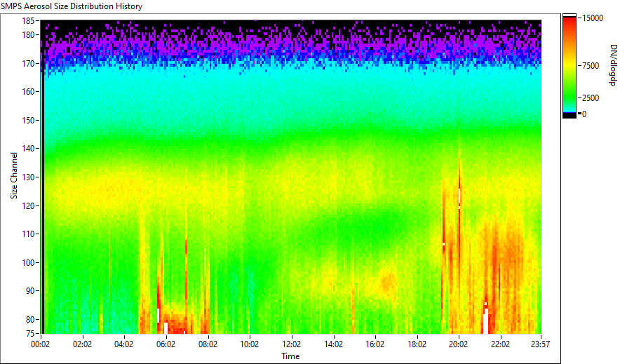Click the 08:02 time tick label
Viewport: 620px width, 364px height.
[208, 344]
